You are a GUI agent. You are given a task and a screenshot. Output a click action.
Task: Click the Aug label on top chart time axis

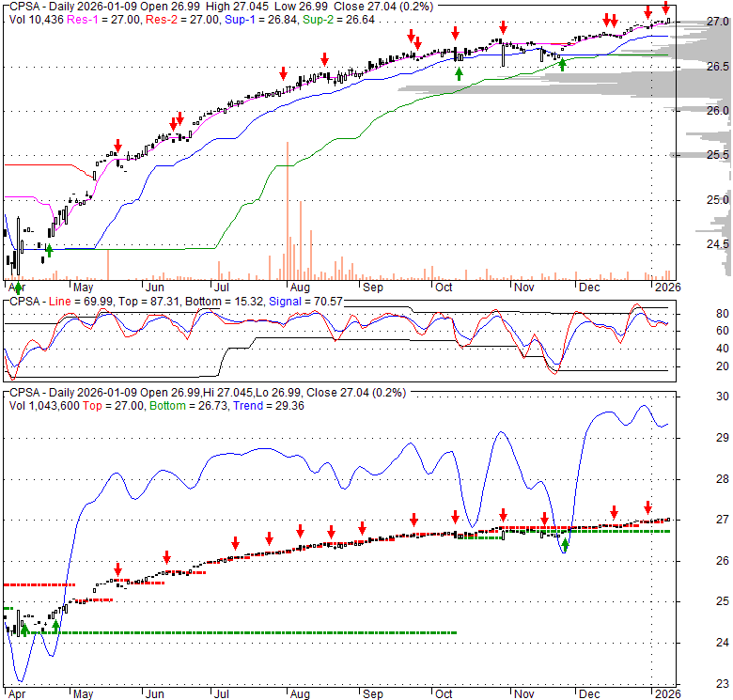click(x=300, y=288)
